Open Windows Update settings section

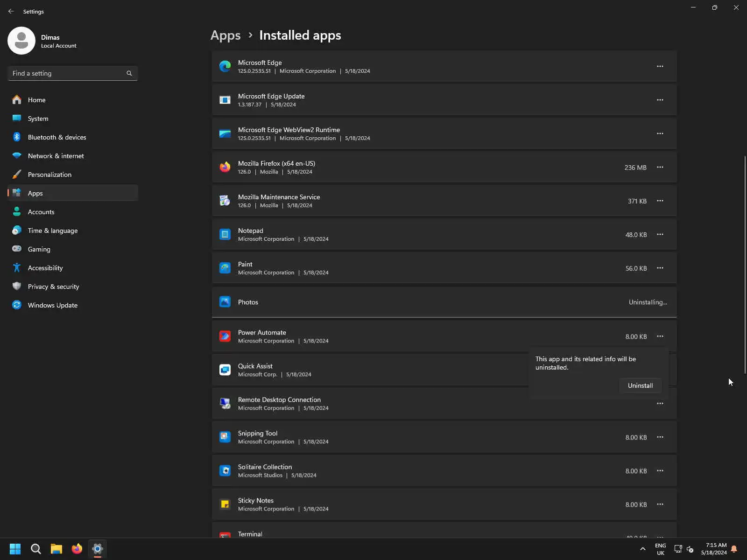pyautogui.click(x=53, y=305)
